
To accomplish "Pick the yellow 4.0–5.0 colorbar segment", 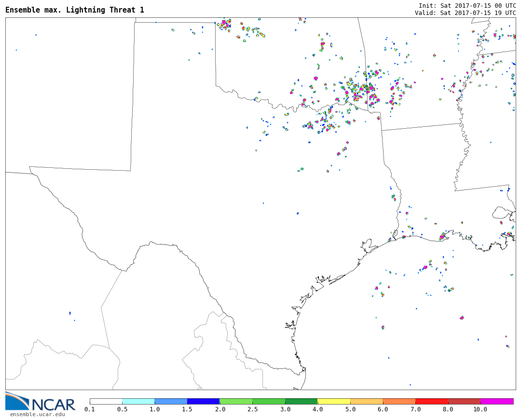I will click(334, 401).
